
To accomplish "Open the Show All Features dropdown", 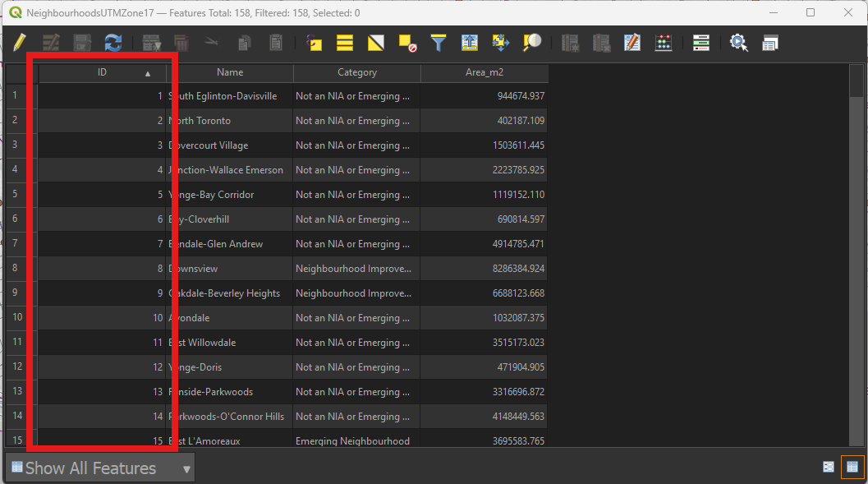I will click(x=100, y=468).
